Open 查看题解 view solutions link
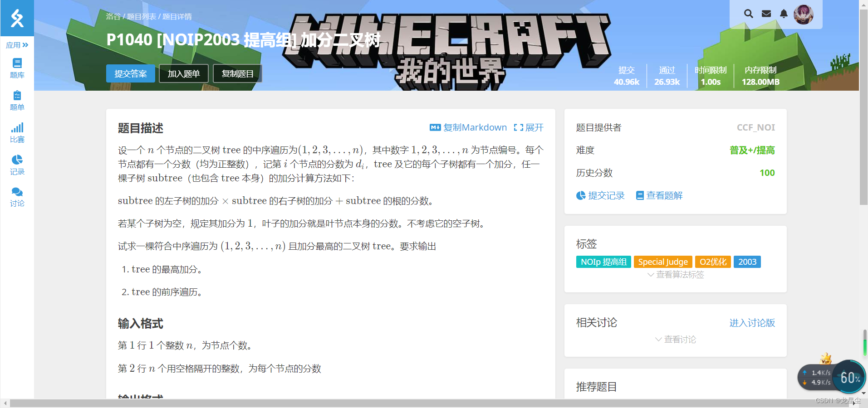Screen dimensions: 868x408 [659, 195]
